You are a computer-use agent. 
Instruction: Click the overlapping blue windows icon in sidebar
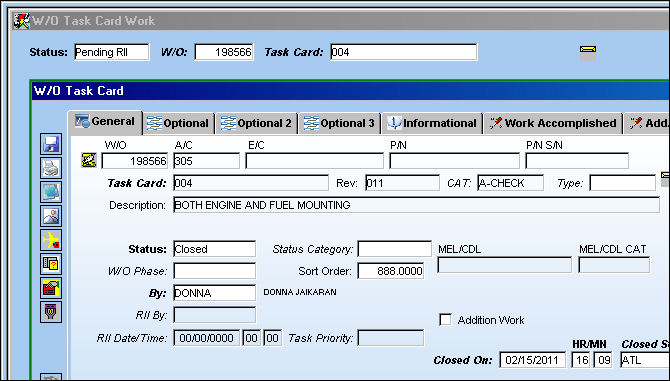pos(51,192)
